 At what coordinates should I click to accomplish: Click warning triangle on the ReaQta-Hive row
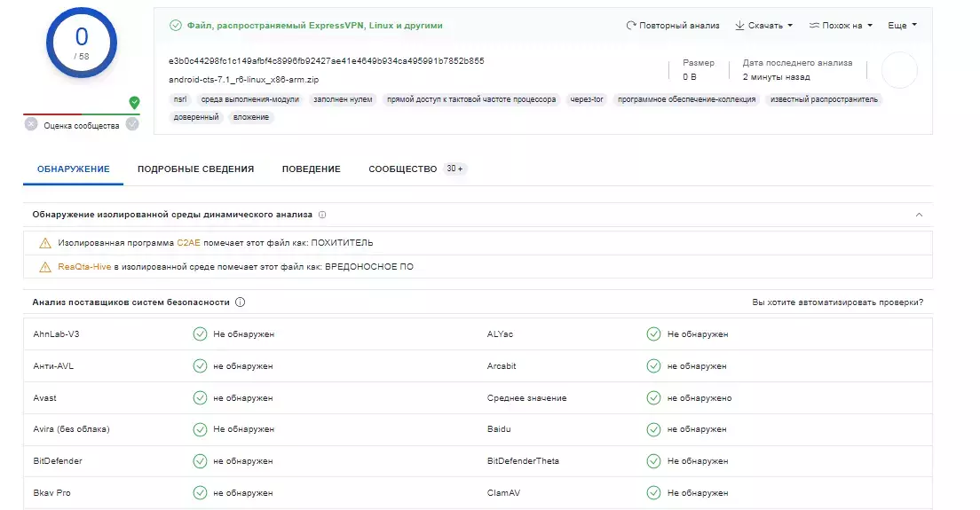coord(45,267)
